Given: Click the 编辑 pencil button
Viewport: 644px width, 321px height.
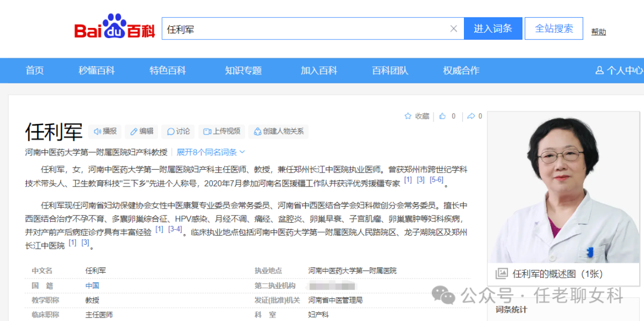Looking at the screenshot, I should (x=141, y=132).
